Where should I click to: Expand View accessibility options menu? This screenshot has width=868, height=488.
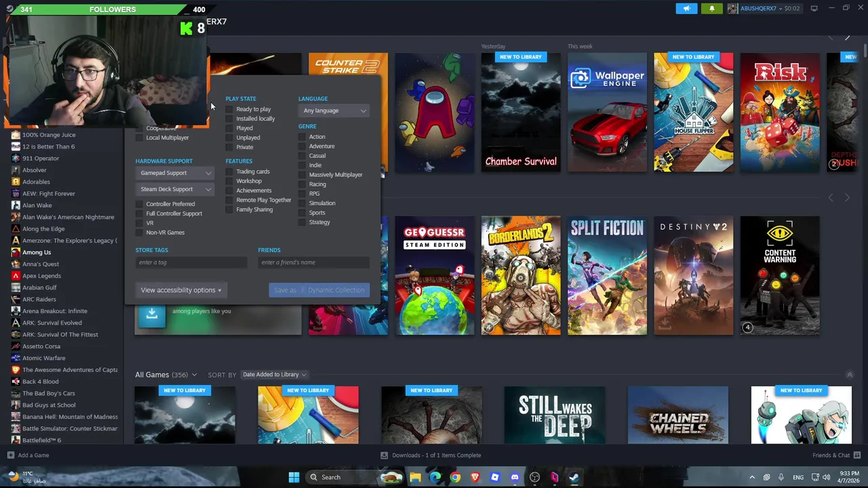(x=181, y=290)
